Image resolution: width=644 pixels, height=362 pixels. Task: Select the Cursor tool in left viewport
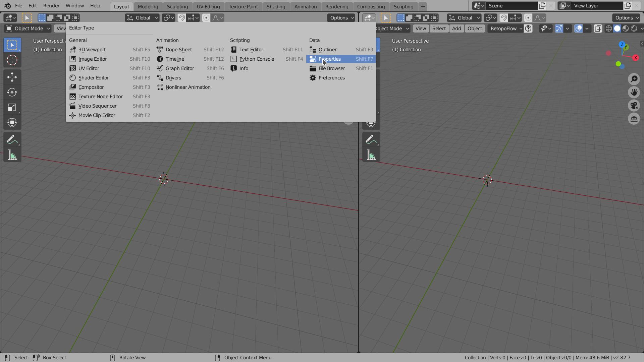pos(12,60)
